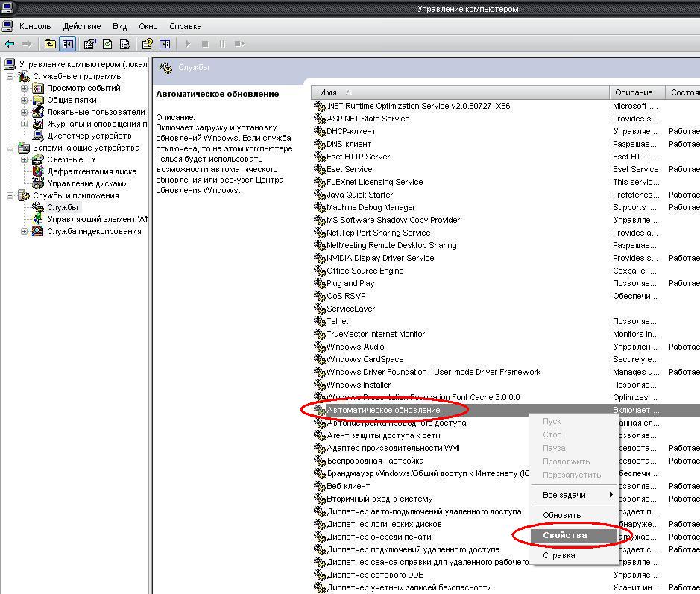Select the Агент защиты доступа к сети service

click(x=383, y=435)
